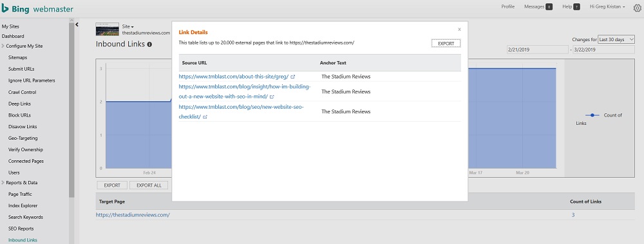Open the Help menu item
The height and width of the screenshot is (244, 644).
click(567, 6)
